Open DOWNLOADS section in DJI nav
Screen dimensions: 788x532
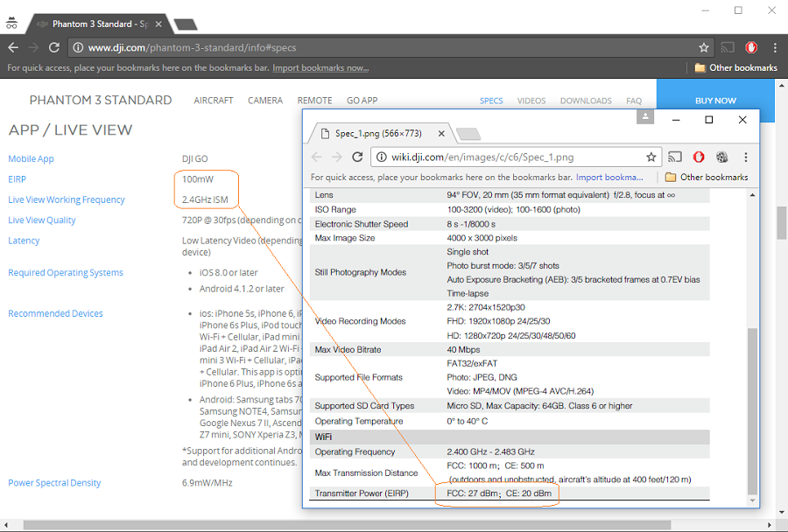coord(586,101)
